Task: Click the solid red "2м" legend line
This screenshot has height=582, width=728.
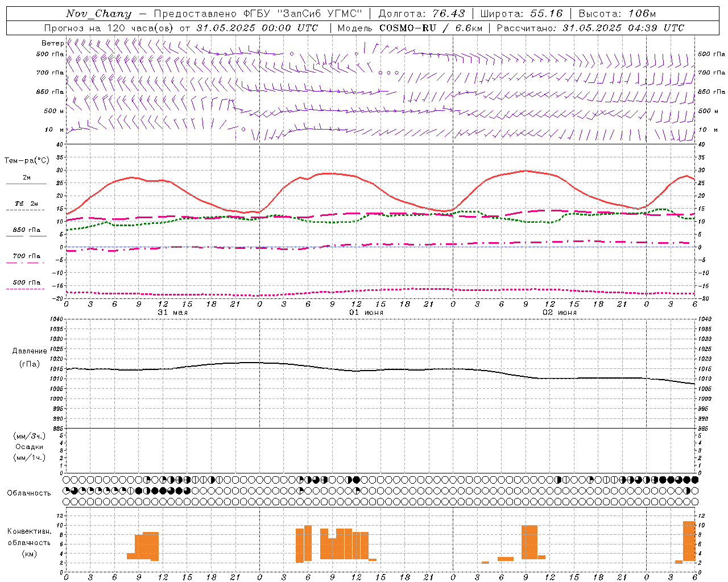Action: point(26,184)
